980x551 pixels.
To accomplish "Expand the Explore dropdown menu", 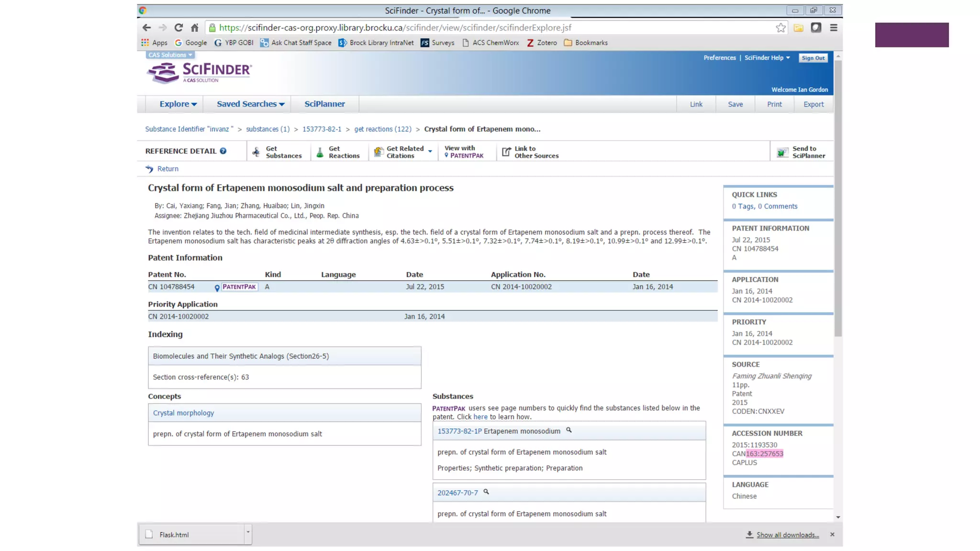I will (x=178, y=104).
